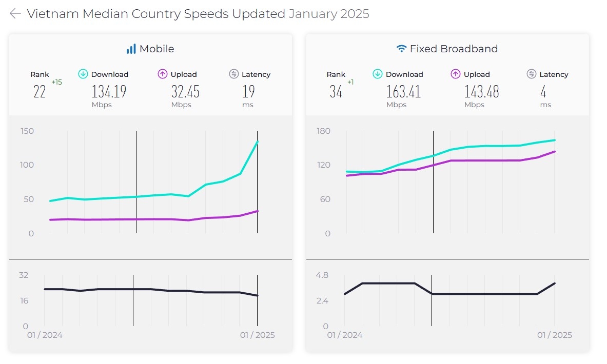Select the Upload arrow icon under Mobile
The image size is (607, 364).
click(x=162, y=74)
